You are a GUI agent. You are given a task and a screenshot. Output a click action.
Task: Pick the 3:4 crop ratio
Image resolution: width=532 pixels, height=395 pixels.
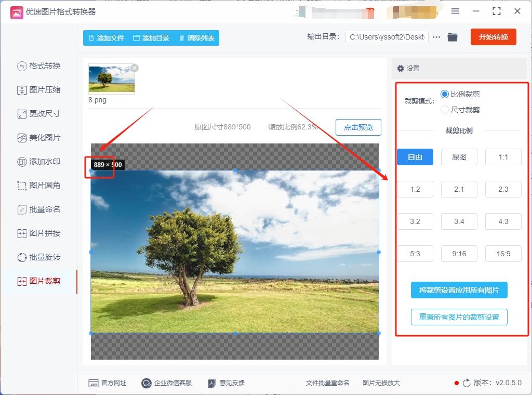459,221
